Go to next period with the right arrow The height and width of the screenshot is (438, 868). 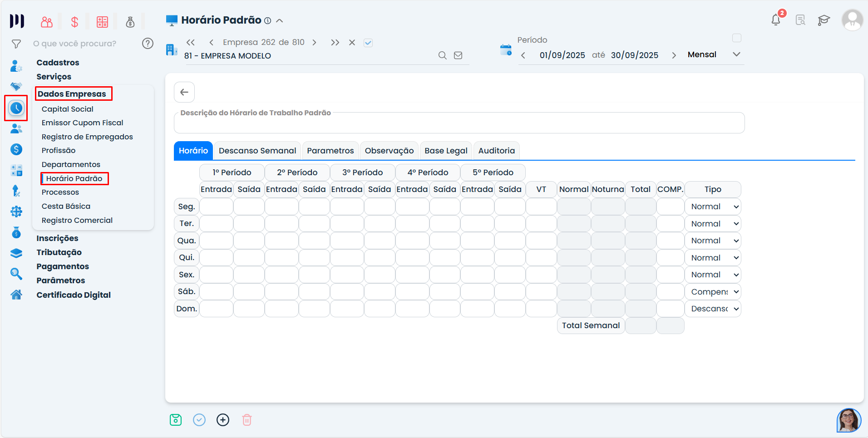pyautogui.click(x=674, y=55)
